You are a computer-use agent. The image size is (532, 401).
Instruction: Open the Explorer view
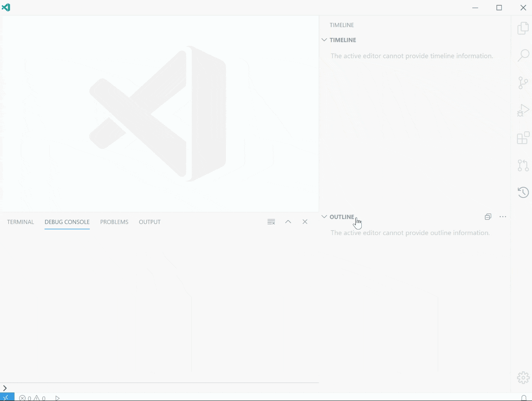click(523, 28)
